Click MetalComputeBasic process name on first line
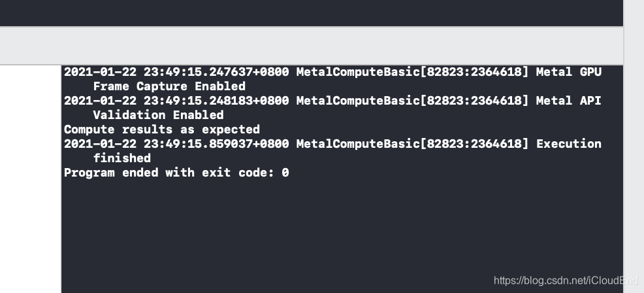The height and width of the screenshot is (293, 644). click(x=358, y=72)
